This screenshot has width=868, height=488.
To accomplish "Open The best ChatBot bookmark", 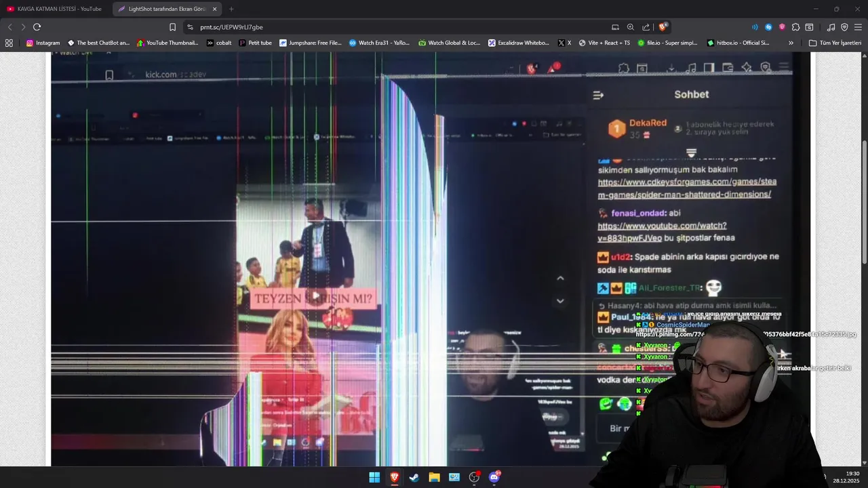I will pos(98,43).
